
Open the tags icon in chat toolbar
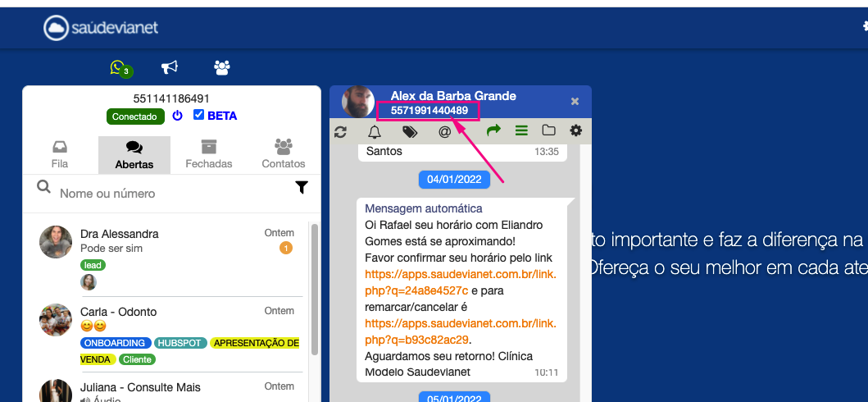point(410,132)
